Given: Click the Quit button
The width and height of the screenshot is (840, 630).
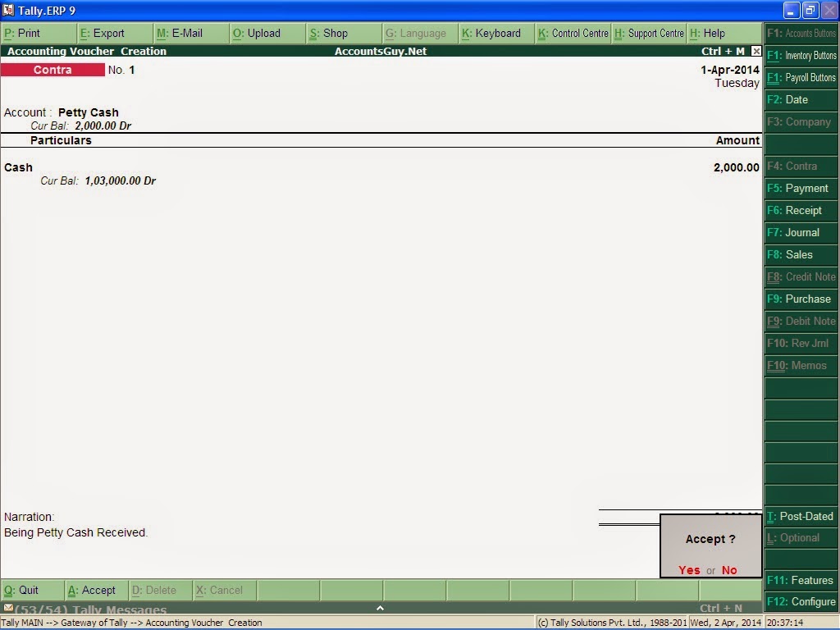Looking at the screenshot, I should click(32, 591).
